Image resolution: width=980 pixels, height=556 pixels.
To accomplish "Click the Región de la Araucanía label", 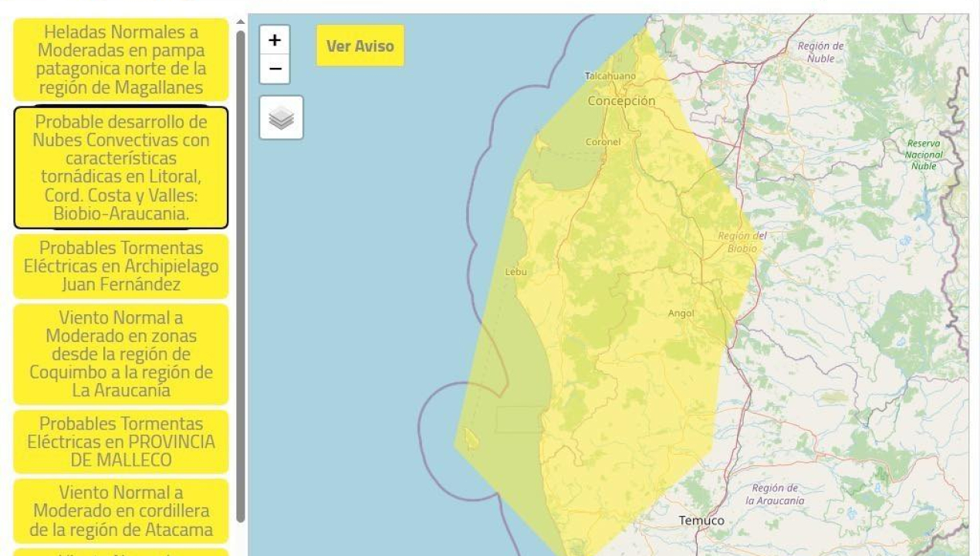I will 775,494.
